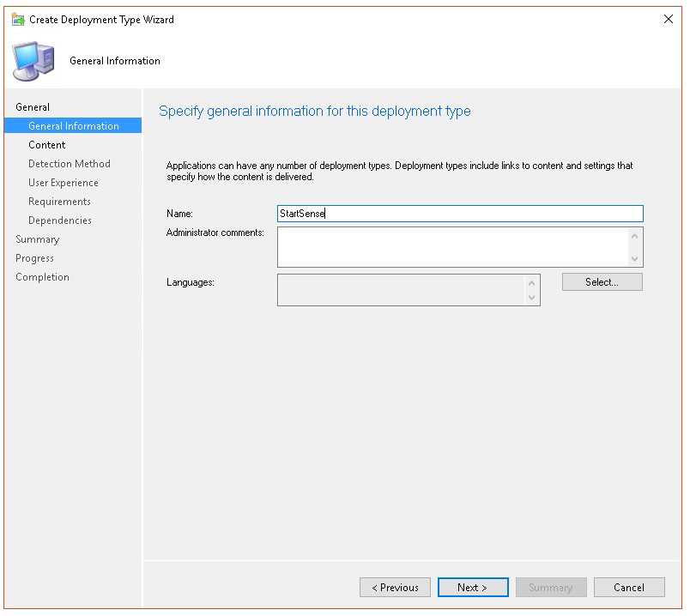Open the User Experience step
Viewport: 690px width, 616px height.
click(64, 183)
